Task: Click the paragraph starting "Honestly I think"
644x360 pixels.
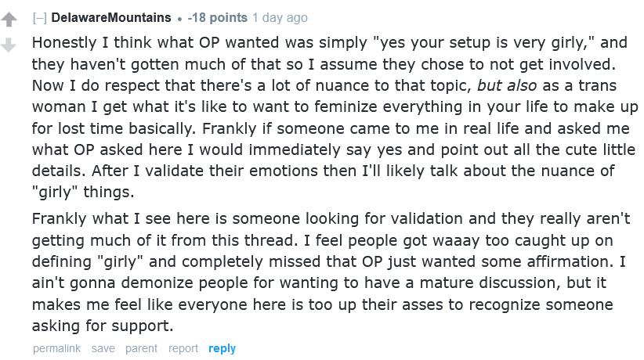Action: pos(313,105)
